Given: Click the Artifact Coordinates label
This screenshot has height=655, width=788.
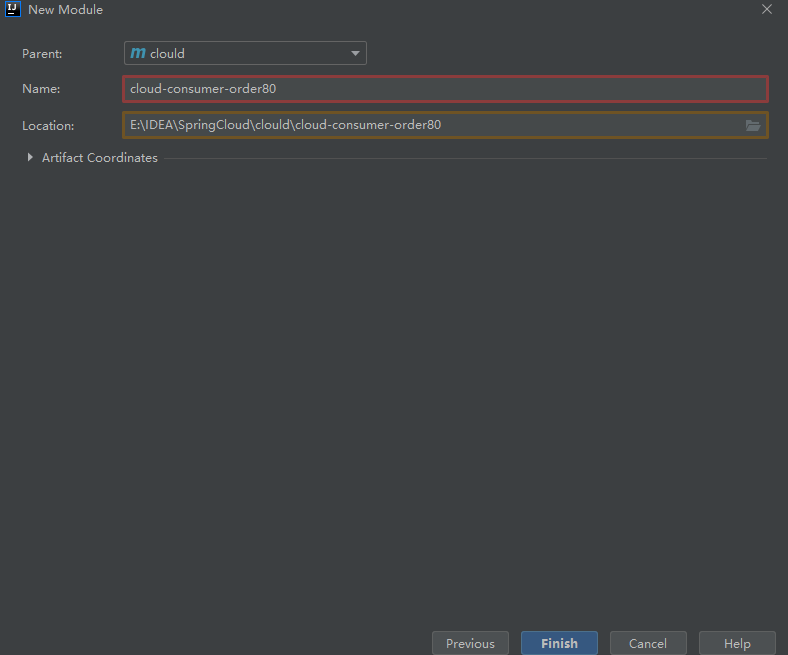Looking at the screenshot, I should pos(100,158).
